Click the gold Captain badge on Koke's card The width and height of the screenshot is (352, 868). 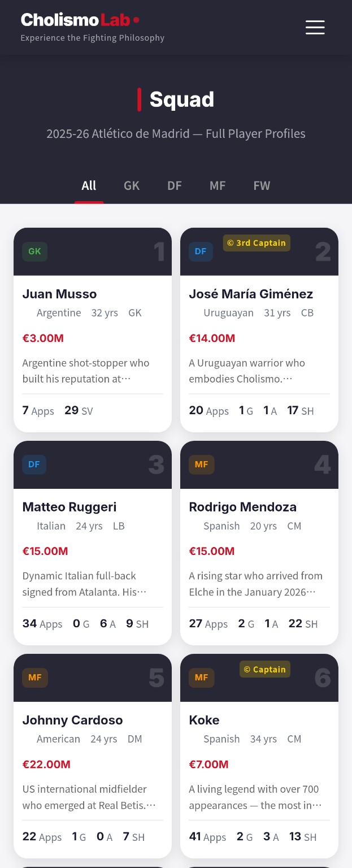pos(264,669)
